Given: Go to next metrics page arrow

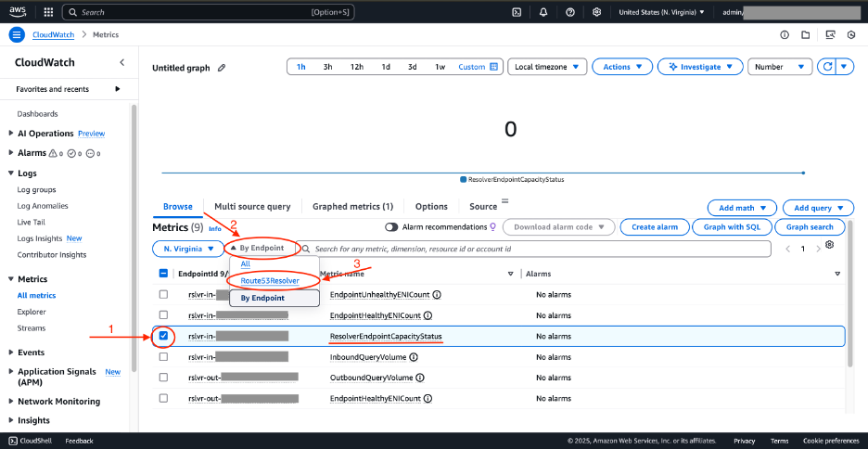Looking at the screenshot, I should click(x=818, y=250).
